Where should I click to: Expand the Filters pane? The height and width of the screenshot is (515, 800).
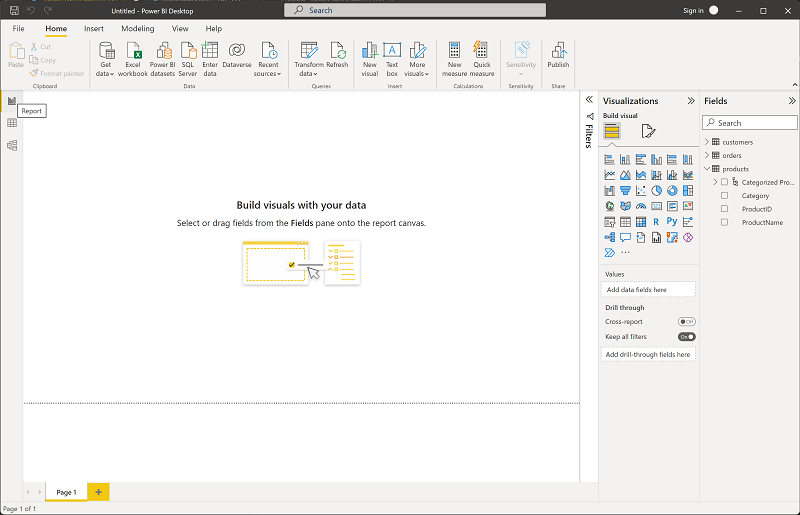coord(589,100)
